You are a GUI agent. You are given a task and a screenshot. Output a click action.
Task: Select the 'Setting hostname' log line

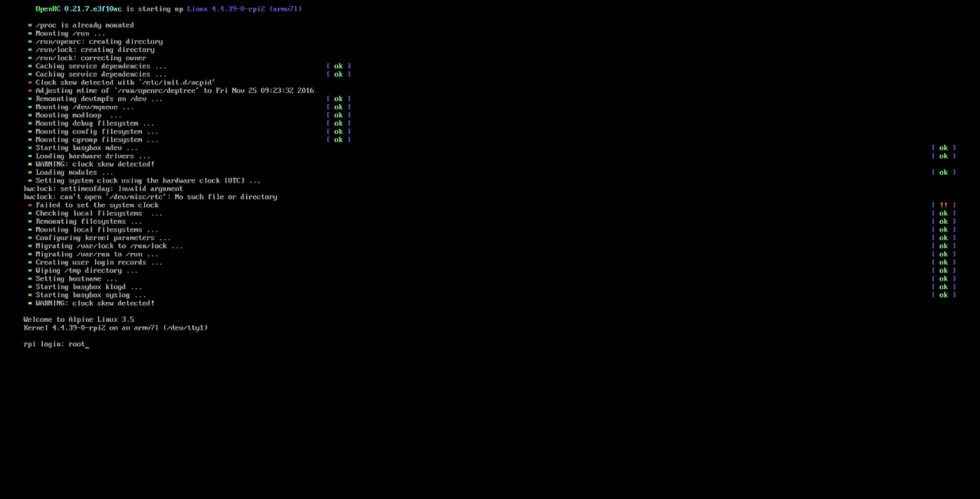(x=74, y=278)
